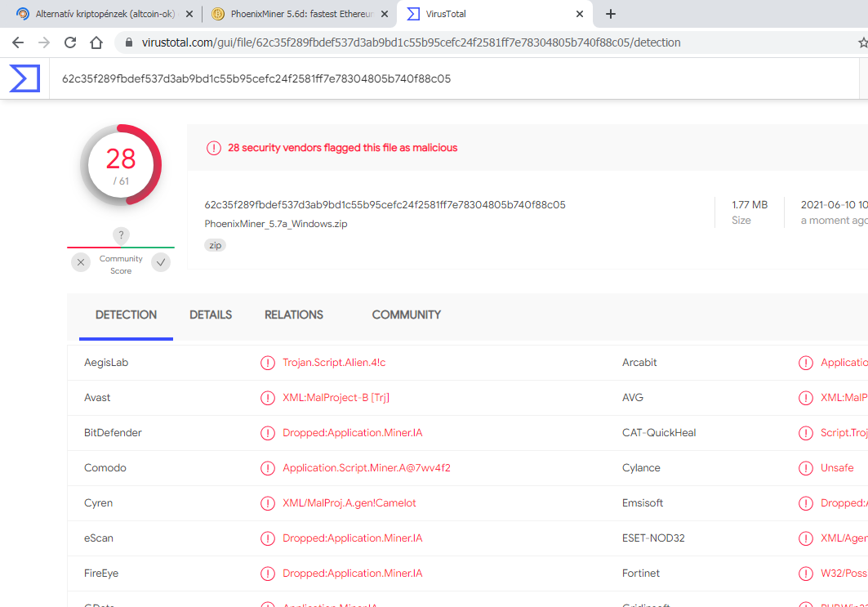Click the eScan vendor name

click(x=99, y=538)
